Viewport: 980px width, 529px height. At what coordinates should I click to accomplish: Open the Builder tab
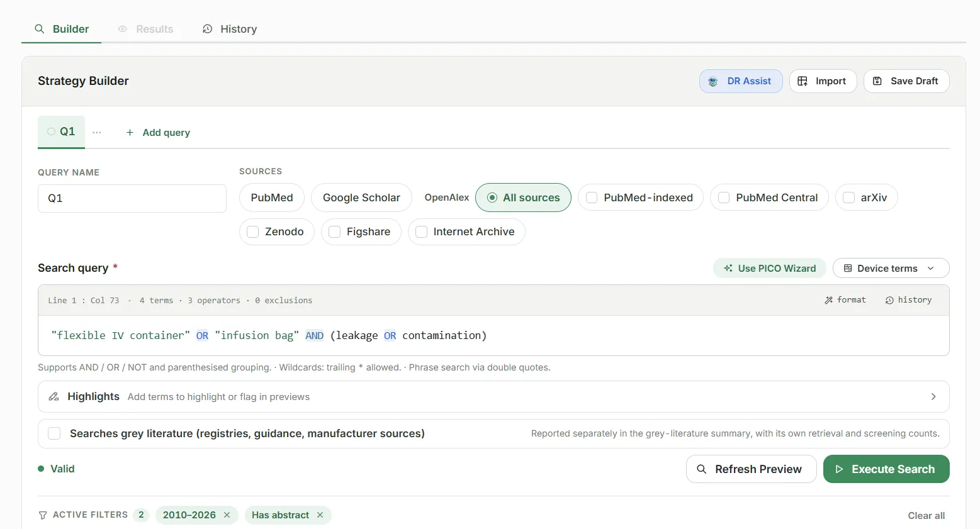(61, 29)
